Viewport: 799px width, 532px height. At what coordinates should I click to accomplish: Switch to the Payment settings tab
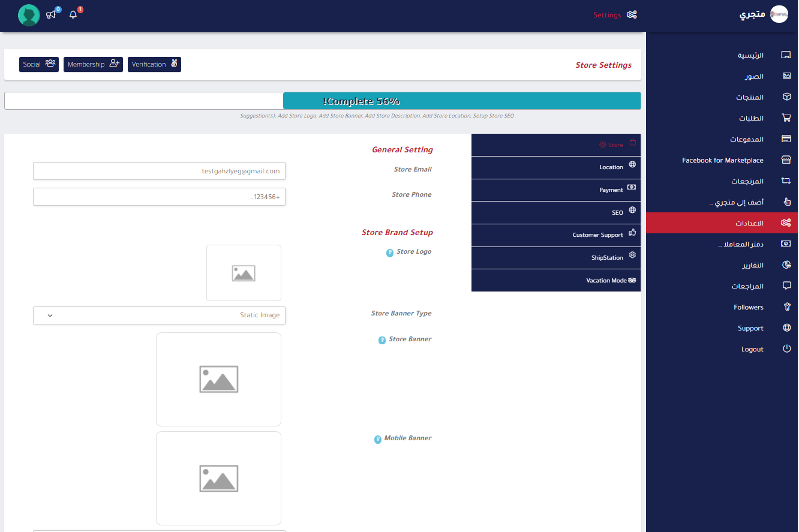pyautogui.click(x=556, y=190)
